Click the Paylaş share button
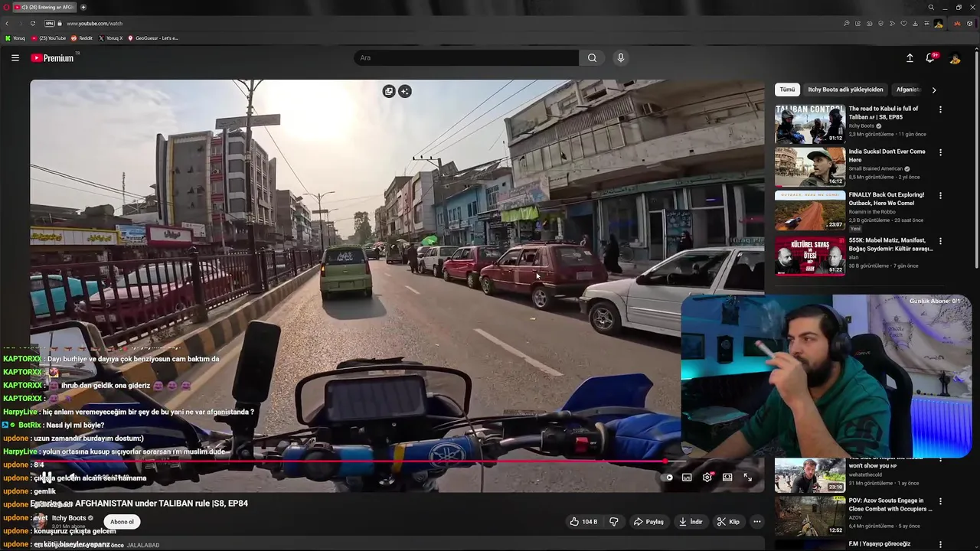The width and height of the screenshot is (980, 551). (648, 522)
